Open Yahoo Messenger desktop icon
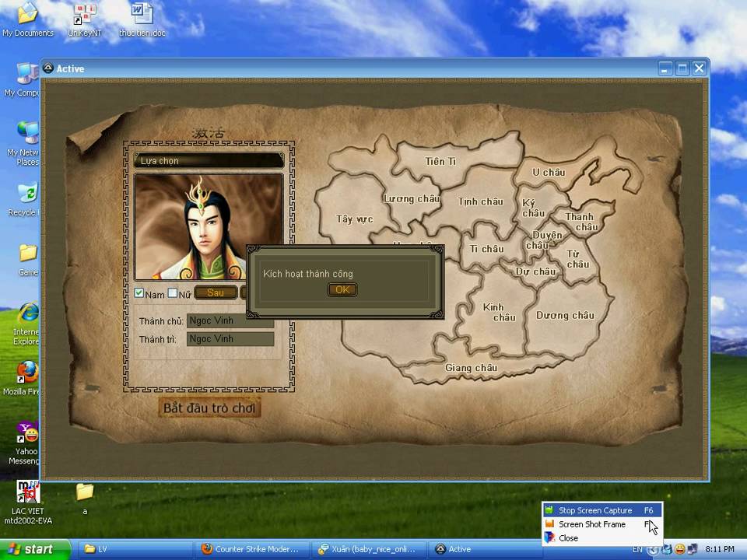The width and height of the screenshot is (747, 560). click(26, 443)
